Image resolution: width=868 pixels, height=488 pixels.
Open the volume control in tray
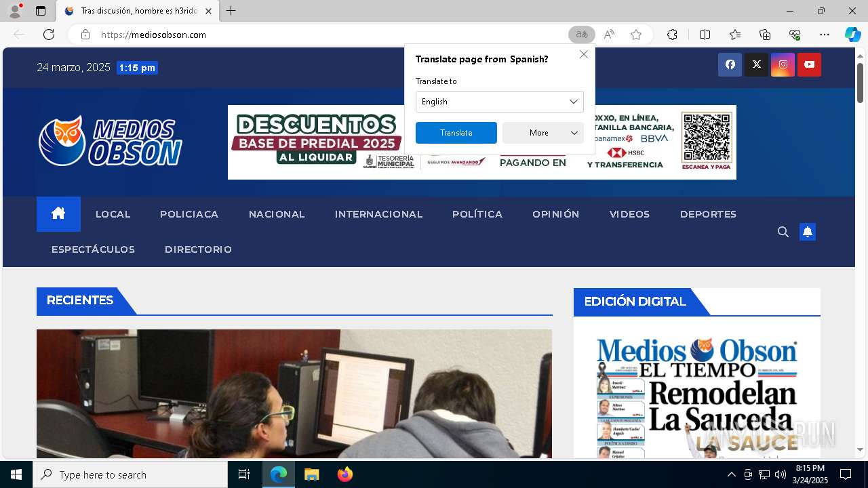pos(780,474)
